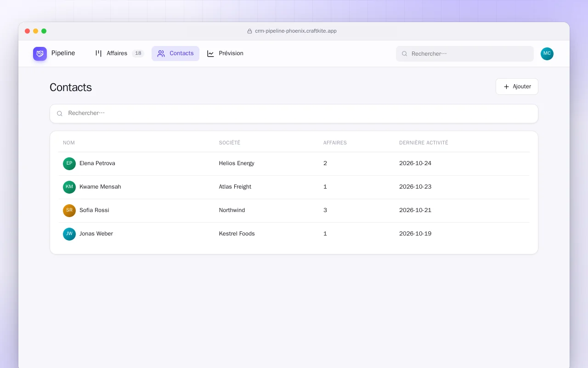The width and height of the screenshot is (588, 368).
Task: Select the URL crm-pipeline-phoenix.craftkite.app
Action: [296, 31]
